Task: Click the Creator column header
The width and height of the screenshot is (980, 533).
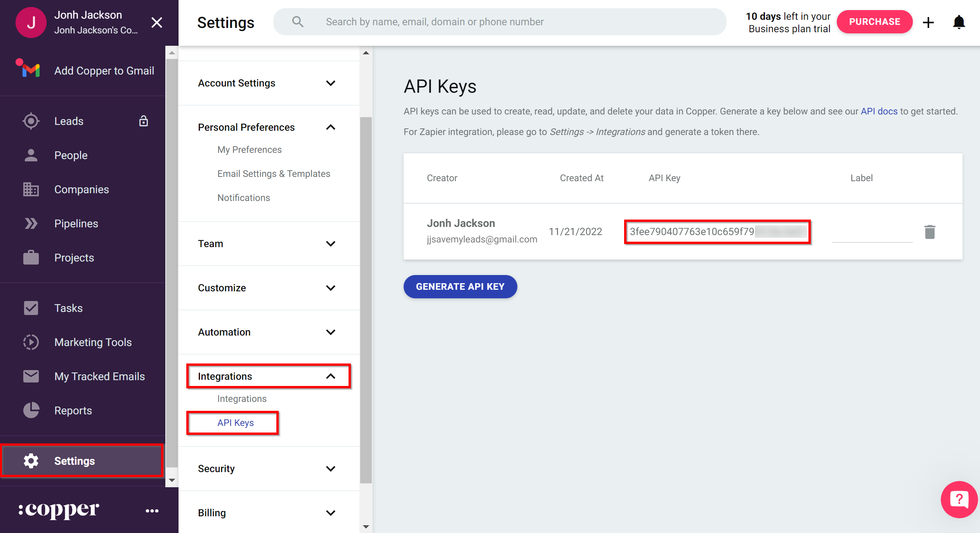Action: point(442,178)
